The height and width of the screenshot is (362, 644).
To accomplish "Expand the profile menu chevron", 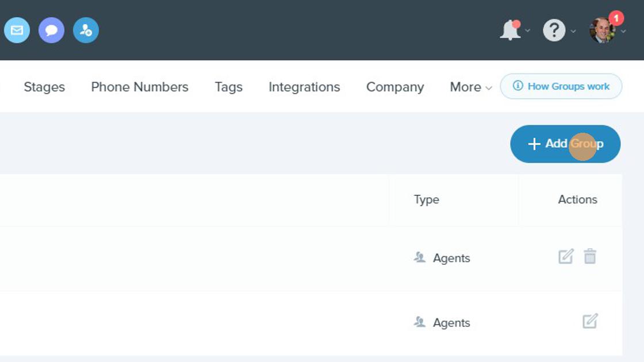I will [x=623, y=31].
